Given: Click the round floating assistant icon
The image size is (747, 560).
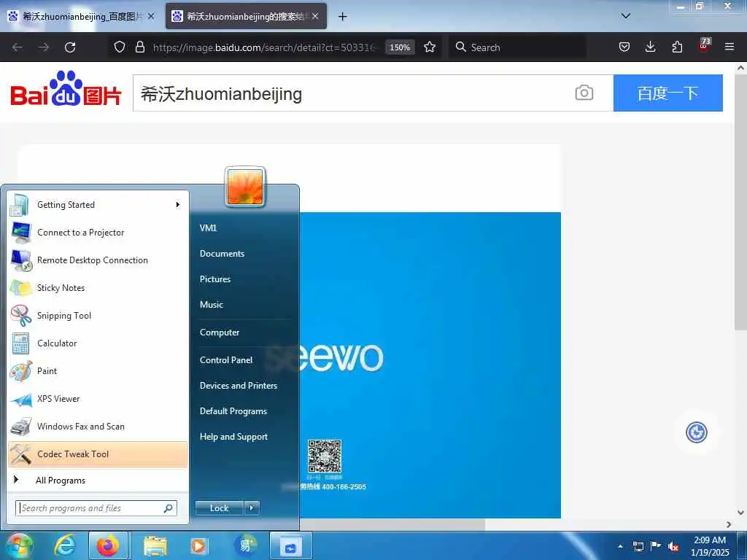Looking at the screenshot, I should 697,432.
